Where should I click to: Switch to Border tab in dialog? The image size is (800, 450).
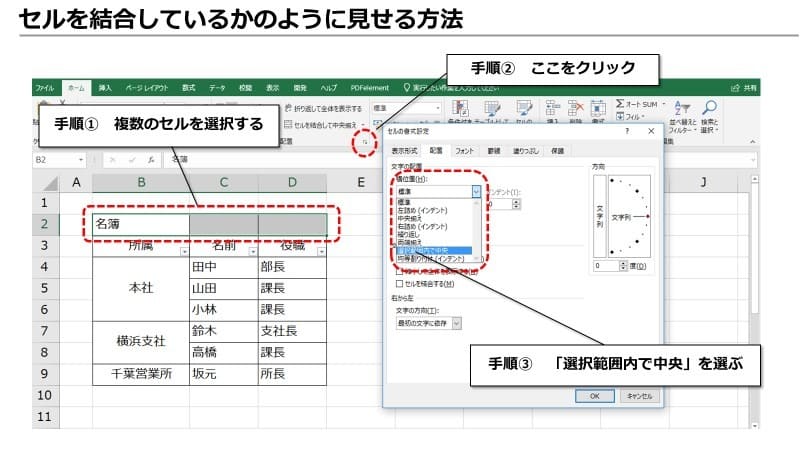tap(493, 151)
